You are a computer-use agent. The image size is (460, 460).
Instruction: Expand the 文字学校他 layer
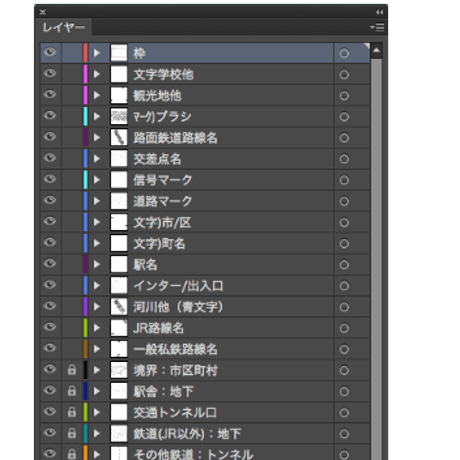click(97, 74)
